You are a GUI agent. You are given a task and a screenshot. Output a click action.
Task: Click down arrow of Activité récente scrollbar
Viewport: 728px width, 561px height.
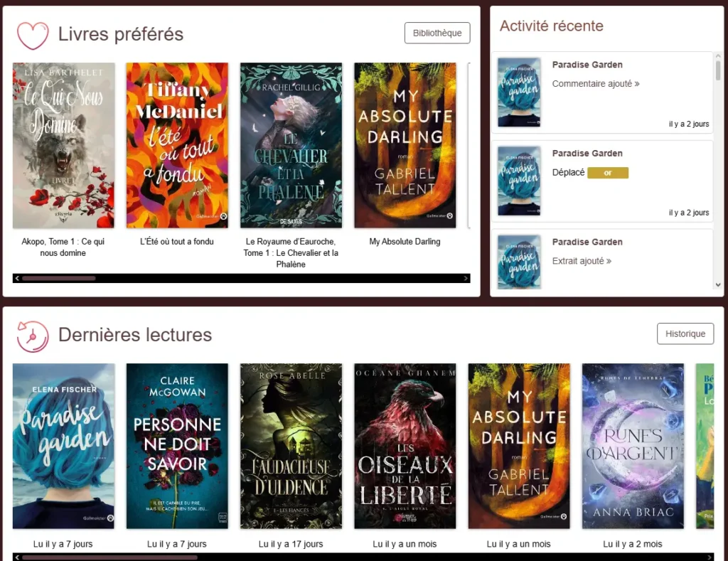[x=718, y=284]
